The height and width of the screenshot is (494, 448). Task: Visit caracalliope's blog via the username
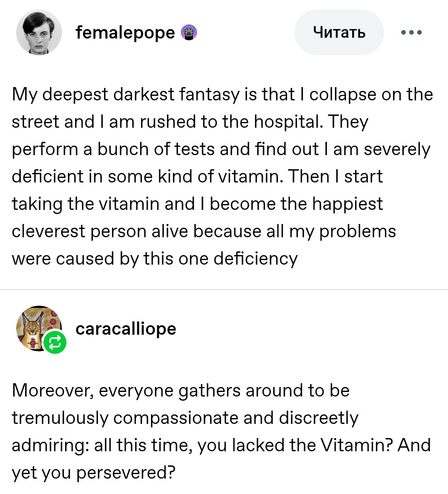pyautogui.click(x=126, y=329)
